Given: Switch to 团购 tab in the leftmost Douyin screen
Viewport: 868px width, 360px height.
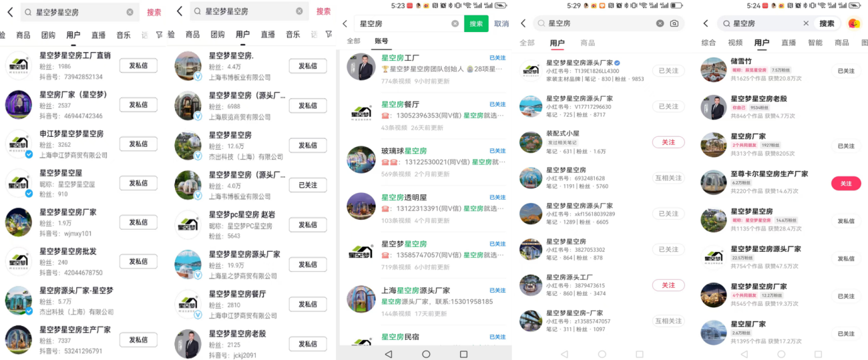Looking at the screenshot, I should point(48,35).
